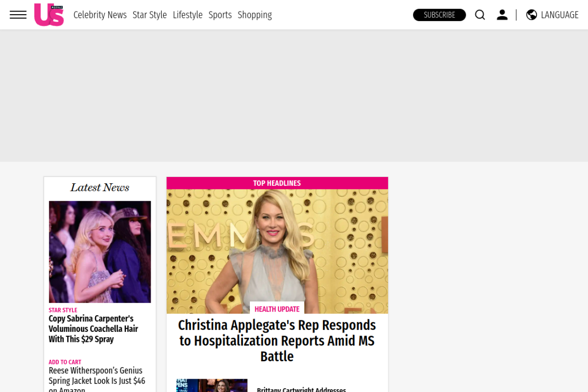Click the Add to Cart category label
Image resolution: width=588 pixels, height=392 pixels.
point(65,362)
